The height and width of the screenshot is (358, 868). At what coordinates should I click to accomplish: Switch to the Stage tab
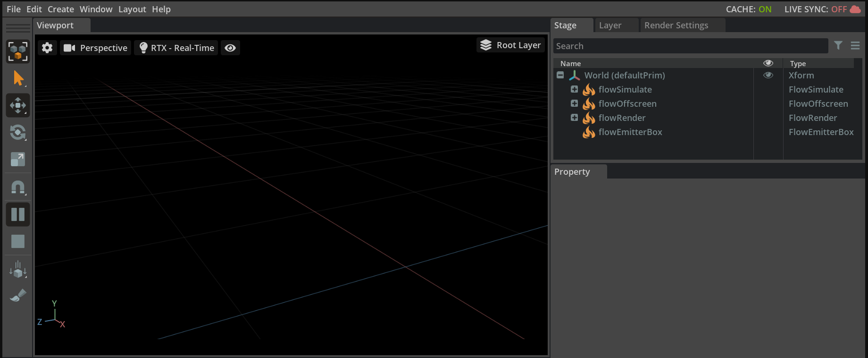pos(572,25)
